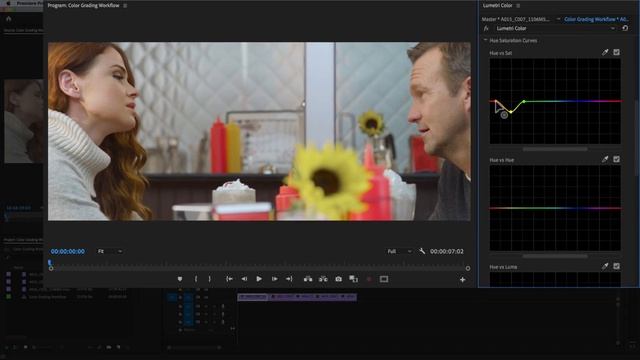Toggle the Hue vs Hue checkbox
The image size is (640, 360).
616,159
